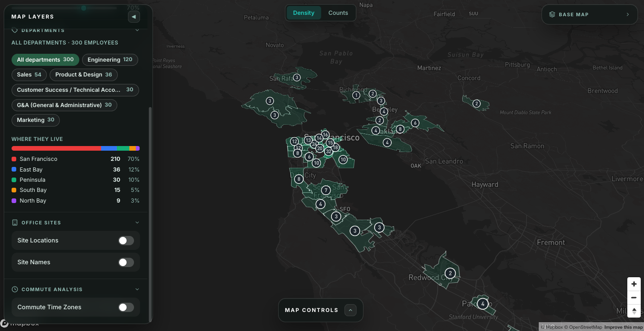Screen dimensions: 644x331
Task: Click the 2 marker near Redwood City
Action: (x=450, y=273)
